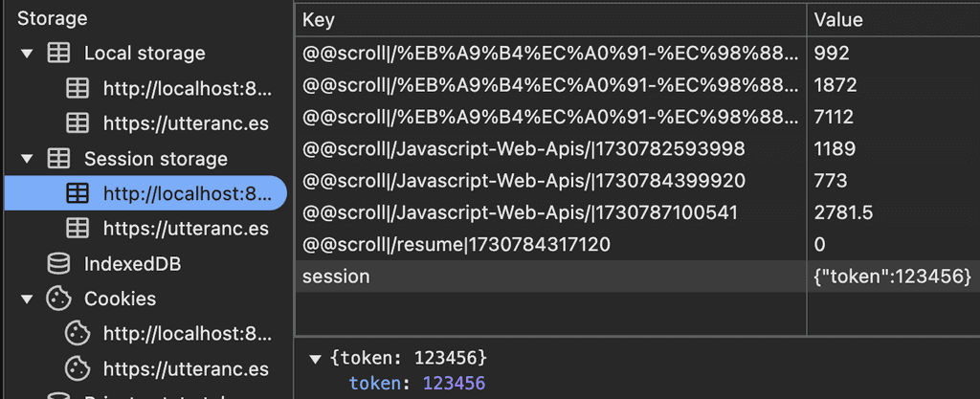Click the Cookies cookie icon
The height and width of the screenshot is (399, 980).
(x=58, y=299)
